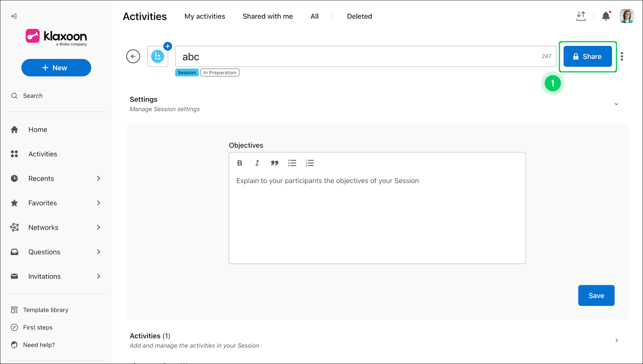The image size is (643, 364).
Task: Switch to Shared with me tab
Action: click(x=268, y=16)
